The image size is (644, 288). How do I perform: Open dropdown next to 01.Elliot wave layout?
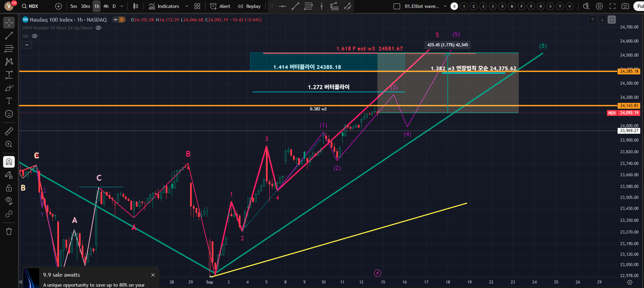coord(445,6)
